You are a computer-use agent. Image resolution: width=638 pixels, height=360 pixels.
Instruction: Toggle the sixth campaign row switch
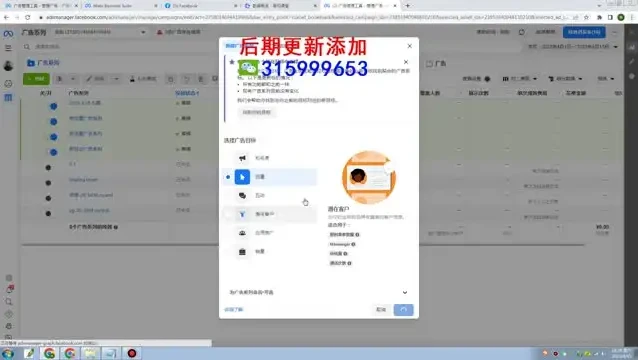pyautogui.click(x=48, y=183)
